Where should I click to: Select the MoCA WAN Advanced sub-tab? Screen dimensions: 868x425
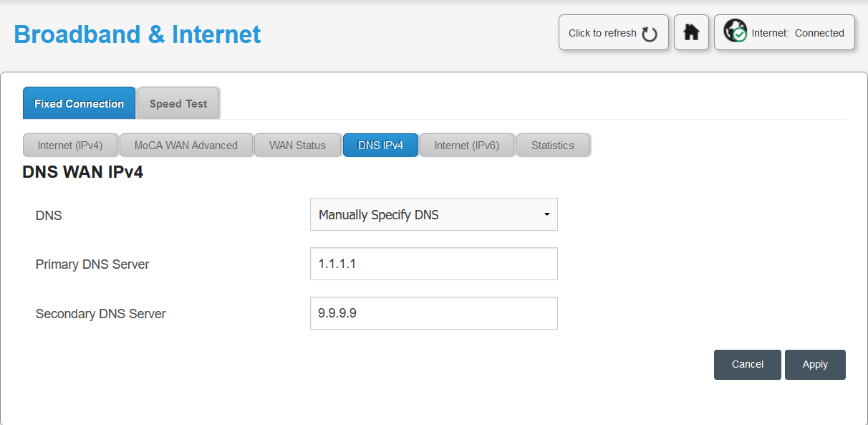(186, 145)
